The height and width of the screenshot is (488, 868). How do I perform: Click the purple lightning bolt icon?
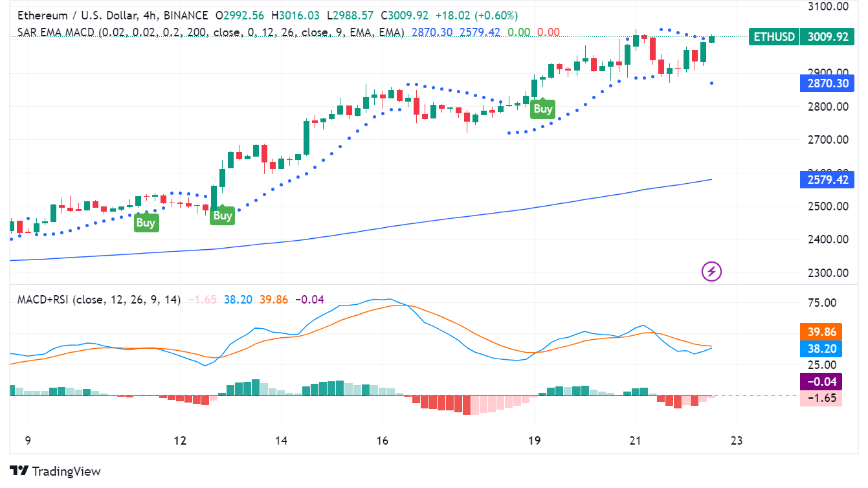712,272
